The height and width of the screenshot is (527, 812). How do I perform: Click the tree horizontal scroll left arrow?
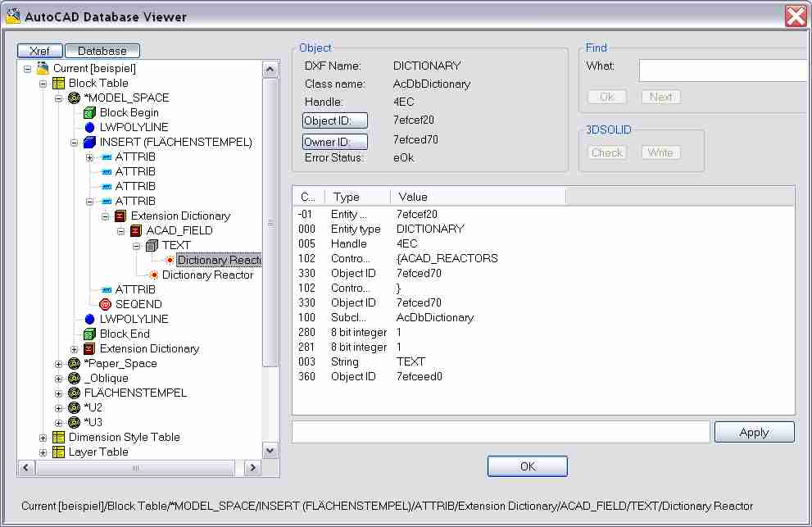pos(26,467)
